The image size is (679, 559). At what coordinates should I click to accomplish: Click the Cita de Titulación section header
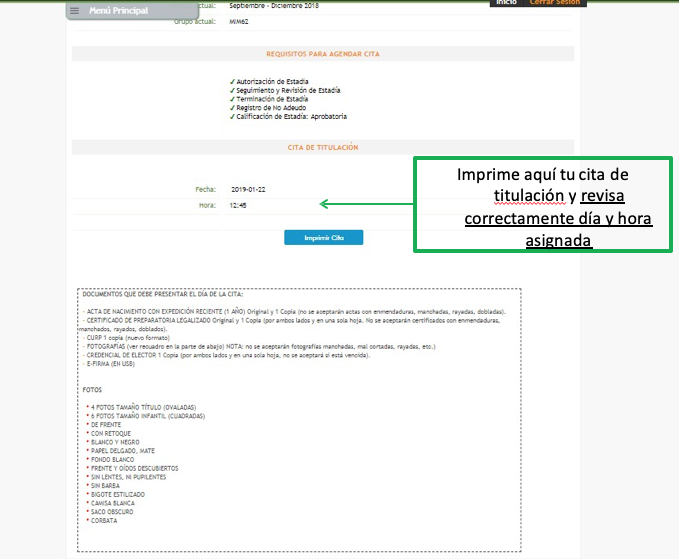[322, 147]
